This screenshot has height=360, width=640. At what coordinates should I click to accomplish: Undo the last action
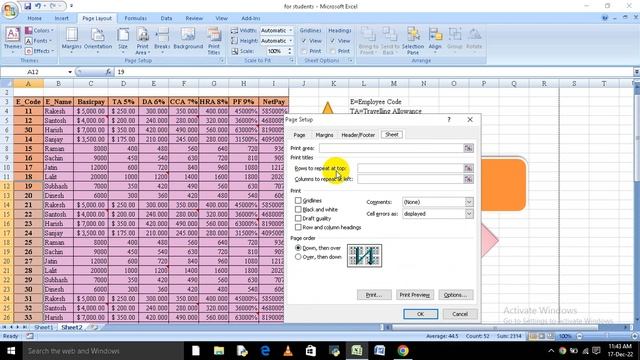point(38,6)
